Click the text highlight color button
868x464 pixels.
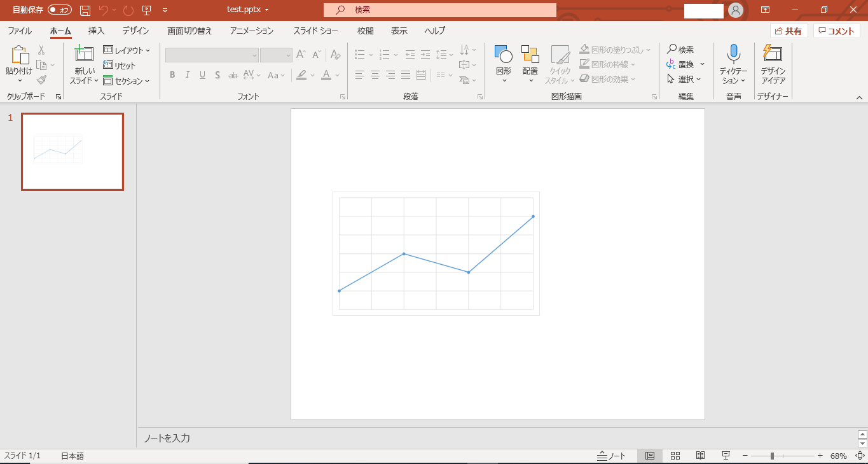301,75
